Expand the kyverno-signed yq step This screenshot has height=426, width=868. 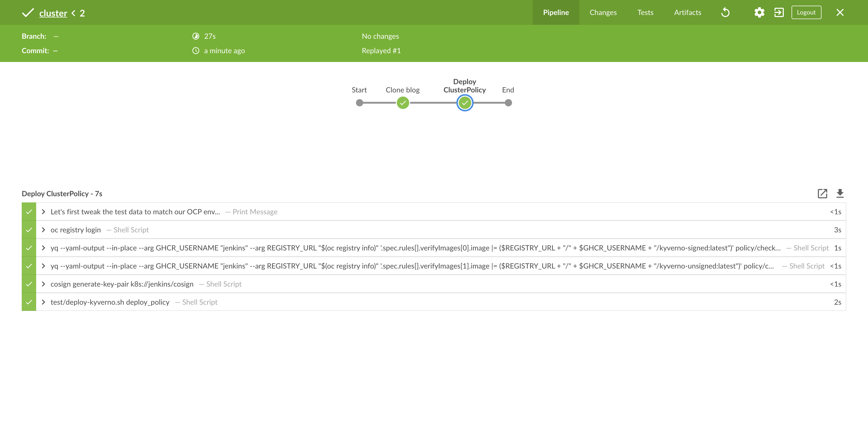tap(43, 248)
